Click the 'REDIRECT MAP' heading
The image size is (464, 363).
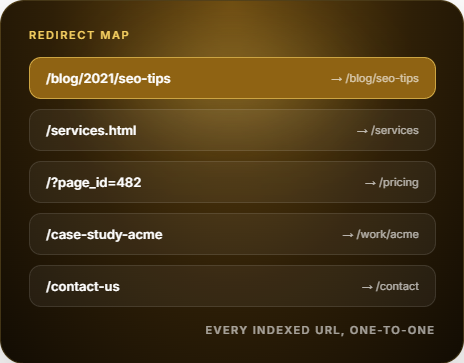[x=79, y=35]
